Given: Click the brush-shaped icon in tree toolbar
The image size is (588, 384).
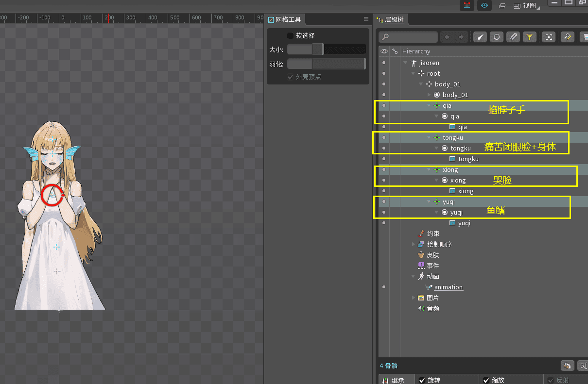Looking at the screenshot, I should (480, 37).
